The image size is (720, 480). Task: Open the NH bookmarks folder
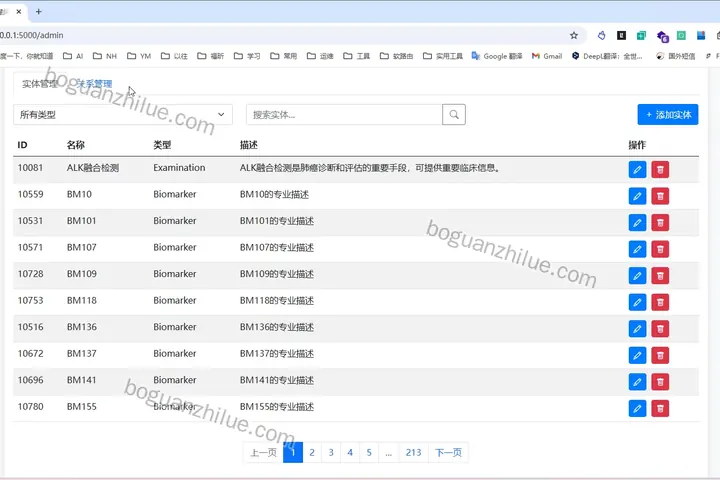pyautogui.click(x=105, y=56)
